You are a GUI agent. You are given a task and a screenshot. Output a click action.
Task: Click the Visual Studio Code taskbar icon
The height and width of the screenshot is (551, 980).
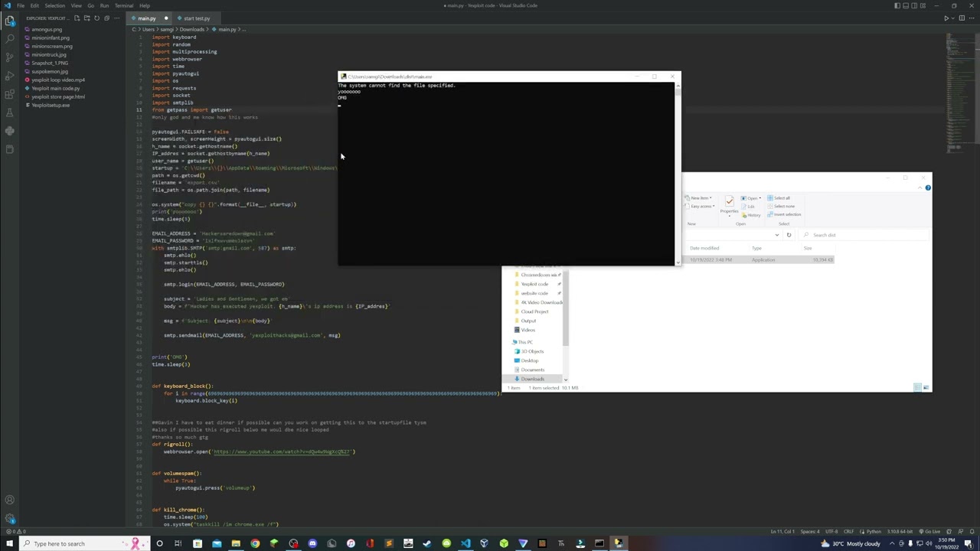pyautogui.click(x=465, y=544)
